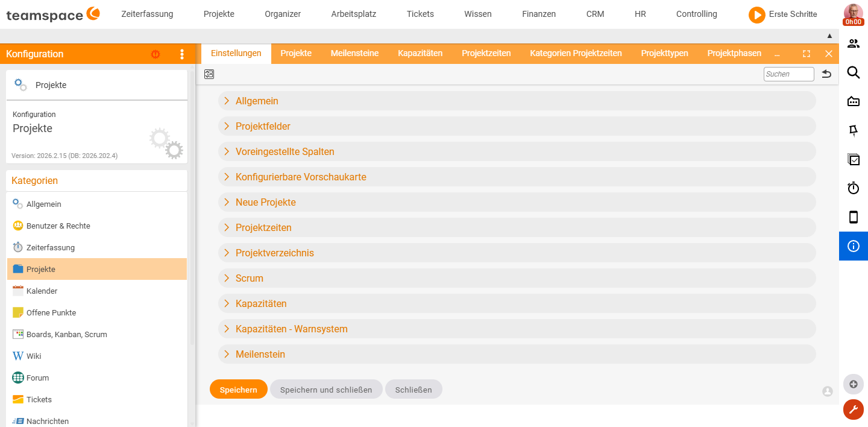The width and height of the screenshot is (868, 427).
Task: Click in the Suchen search field
Action: pyautogui.click(x=789, y=74)
